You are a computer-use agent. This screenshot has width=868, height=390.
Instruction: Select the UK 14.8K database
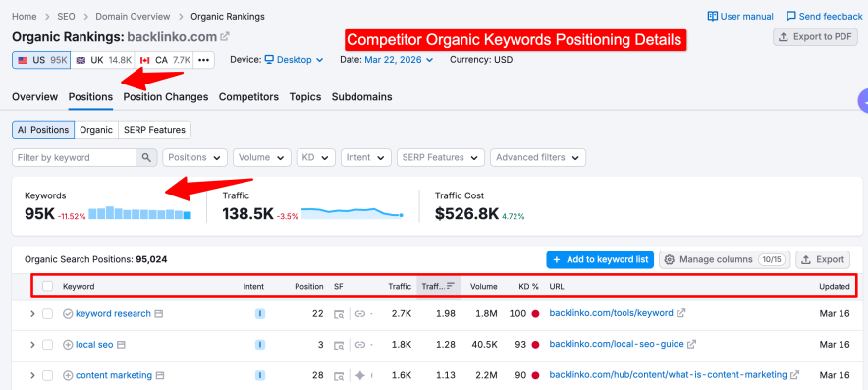pyautogui.click(x=103, y=60)
